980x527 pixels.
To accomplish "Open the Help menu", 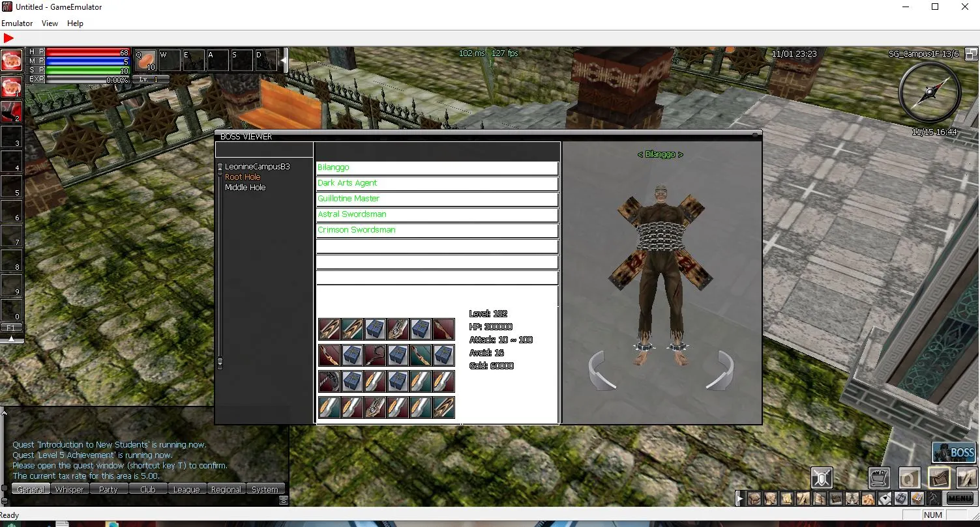I will (x=75, y=23).
